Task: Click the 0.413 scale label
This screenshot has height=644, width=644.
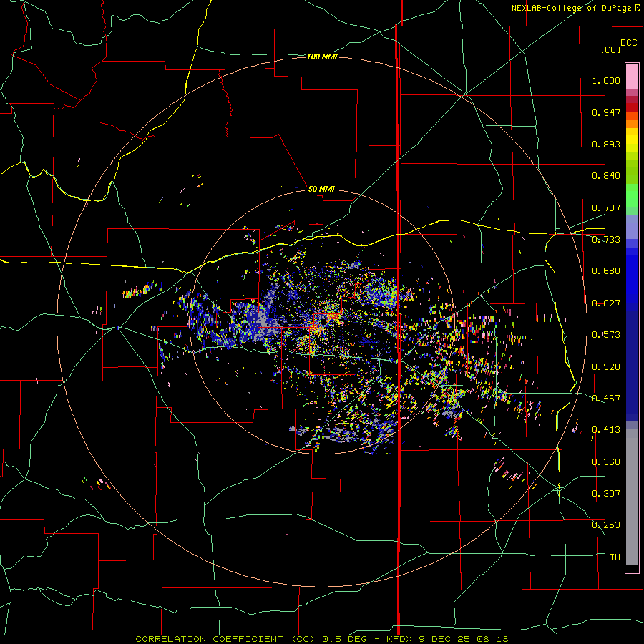Action: [606, 430]
